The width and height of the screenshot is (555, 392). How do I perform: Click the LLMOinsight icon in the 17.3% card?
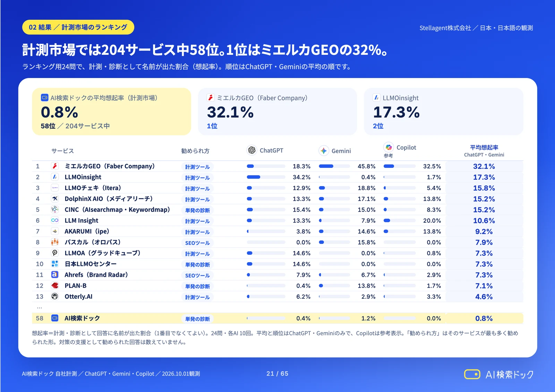pos(376,98)
